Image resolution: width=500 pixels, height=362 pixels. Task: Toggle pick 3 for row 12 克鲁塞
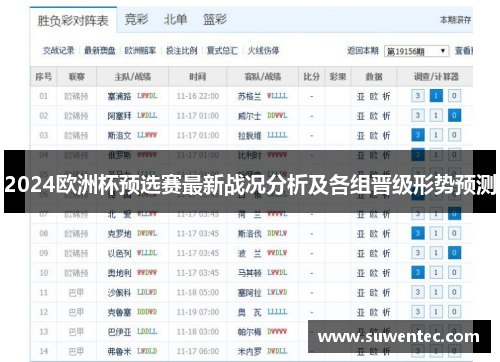(418, 312)
